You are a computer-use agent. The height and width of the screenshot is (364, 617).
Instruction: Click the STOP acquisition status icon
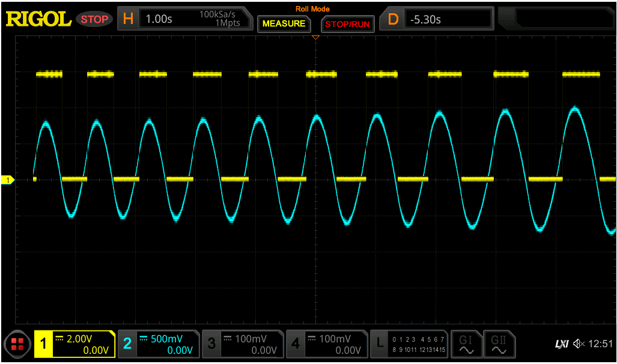94,19
